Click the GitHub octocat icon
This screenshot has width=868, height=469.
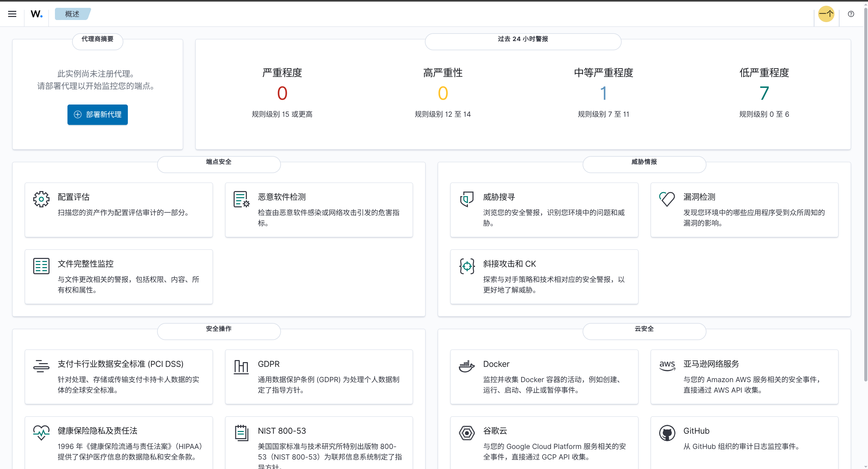click(667, 433)
